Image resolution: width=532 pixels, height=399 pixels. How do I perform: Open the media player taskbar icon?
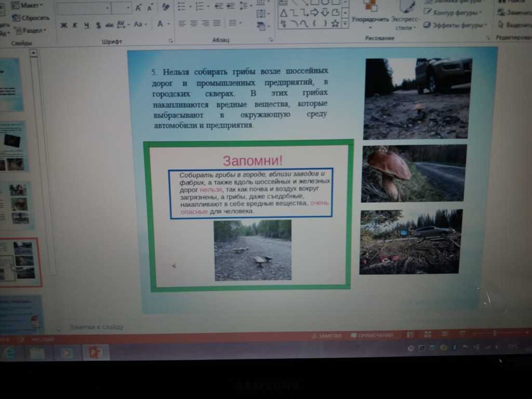point(66,353)
